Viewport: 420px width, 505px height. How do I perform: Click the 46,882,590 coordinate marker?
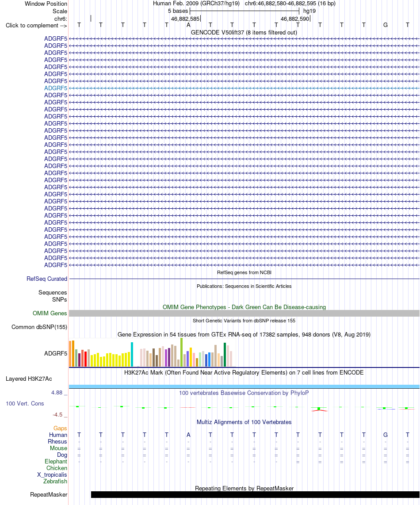pyautogui.click(x=295, y=19)
